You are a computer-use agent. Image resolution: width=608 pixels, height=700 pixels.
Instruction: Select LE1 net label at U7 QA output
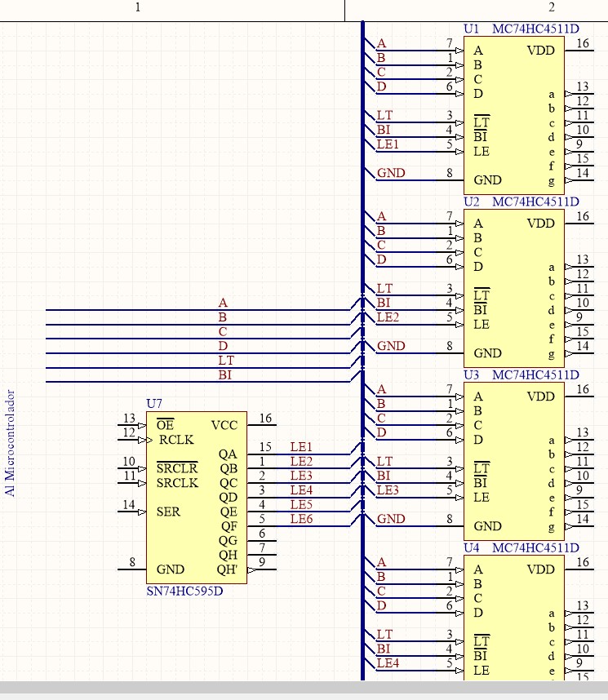coord(301,447)
